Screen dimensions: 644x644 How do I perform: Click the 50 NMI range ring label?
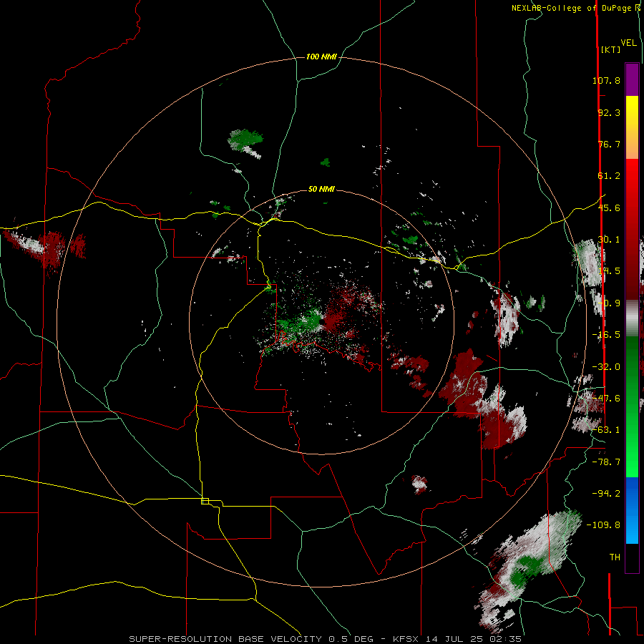(x=321, y=189)
